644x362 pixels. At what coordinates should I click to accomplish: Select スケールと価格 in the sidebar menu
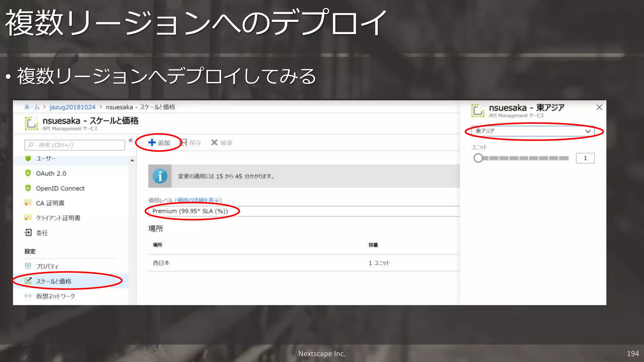click(53, 281)
